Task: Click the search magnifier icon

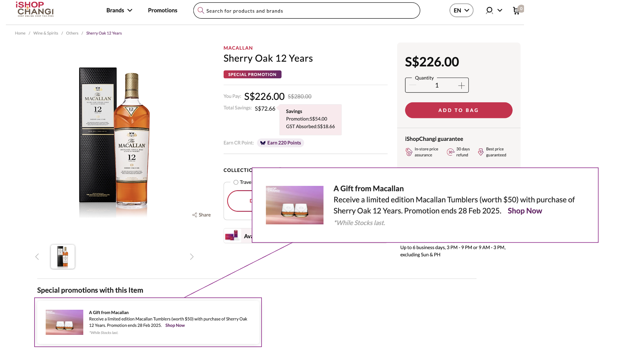Action: (201, 10)
